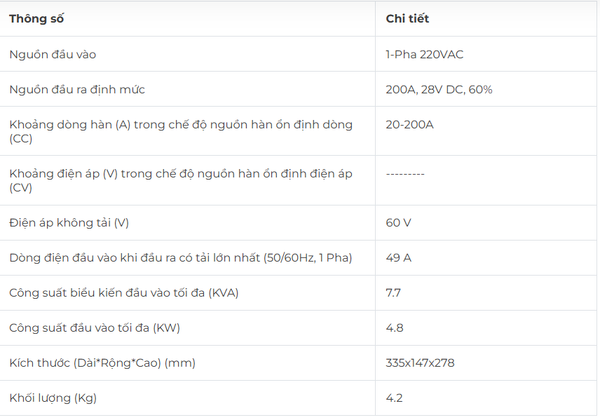This screenshot has height=418, width=600.
Task: Select the 'Dòng điện đầu vào' row label
Action: (x=181, y=258)
